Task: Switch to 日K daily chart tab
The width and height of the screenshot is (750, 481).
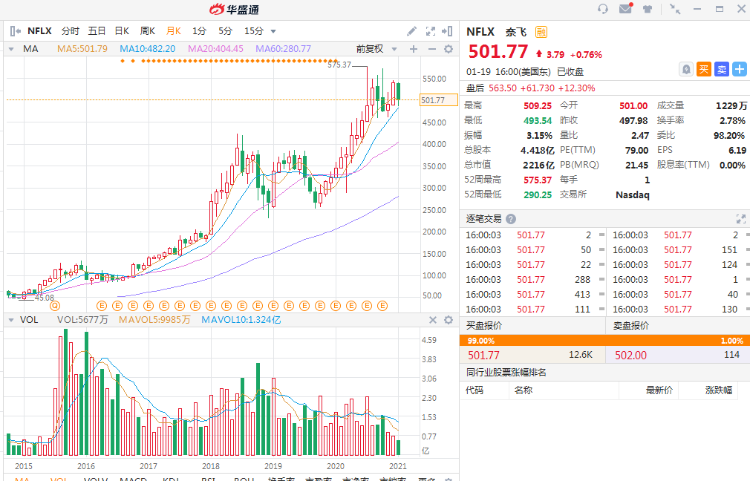Action: (x=121, y=31)
